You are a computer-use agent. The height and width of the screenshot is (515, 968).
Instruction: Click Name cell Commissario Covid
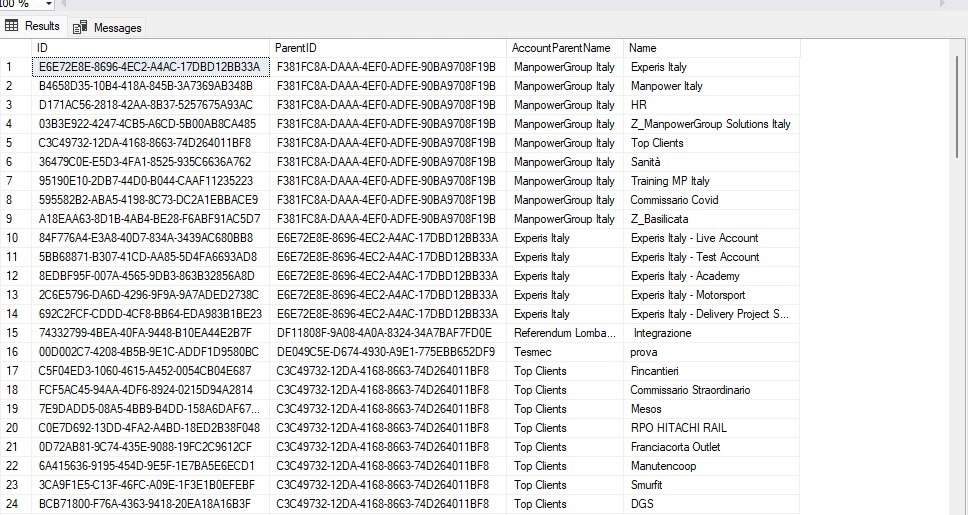[712, 200]
